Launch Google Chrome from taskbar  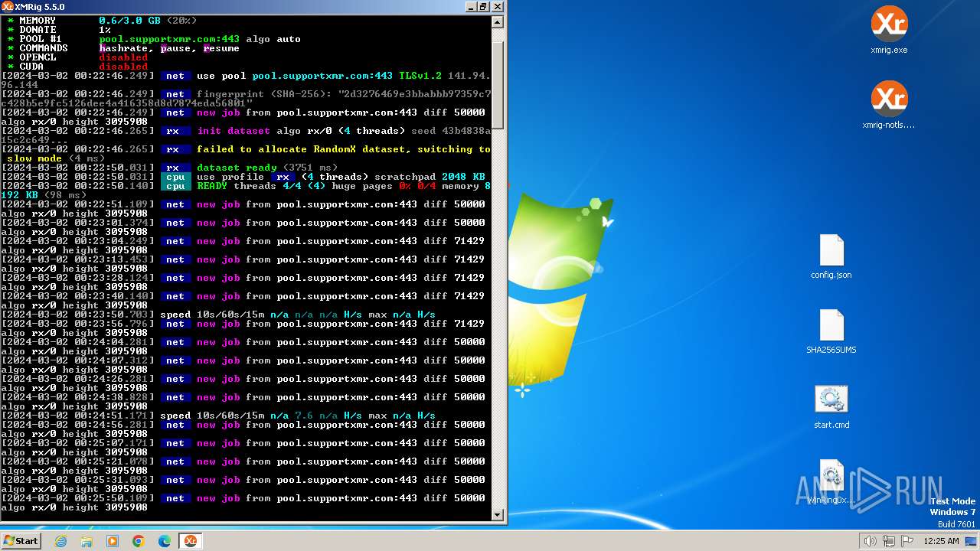[x=139, y=541]
